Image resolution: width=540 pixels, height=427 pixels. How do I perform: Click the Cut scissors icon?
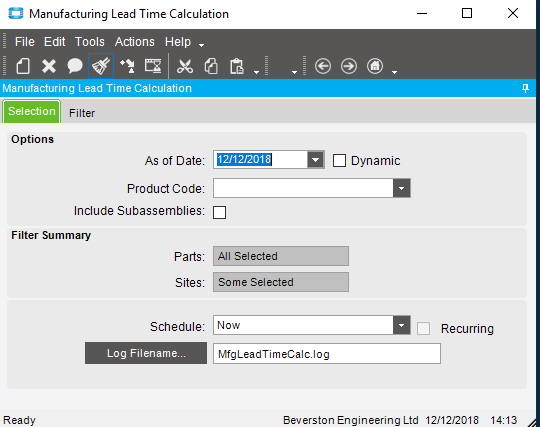(x=185, y=66)
